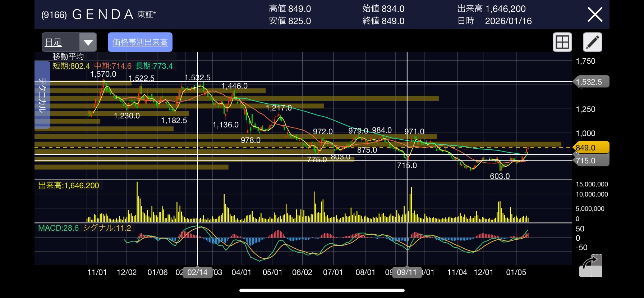Tap the 1,532.5 price line tag
The height and width of the screenshot is (298, 644).
click(590, 82)
